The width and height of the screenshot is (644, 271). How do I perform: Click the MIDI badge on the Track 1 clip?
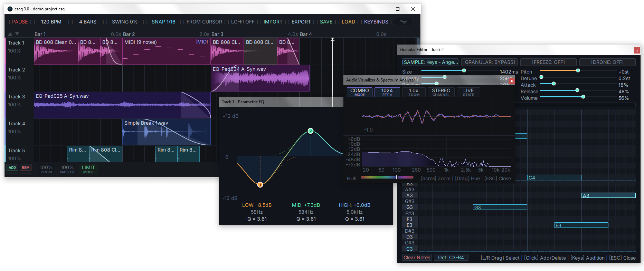click(203, 42)
